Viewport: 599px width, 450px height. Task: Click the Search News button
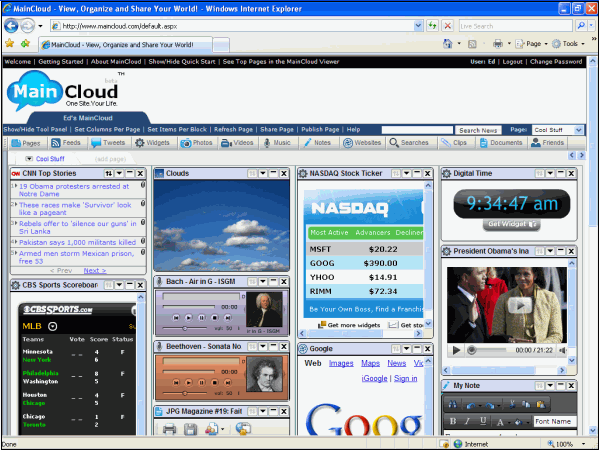[x=478, y=130]
